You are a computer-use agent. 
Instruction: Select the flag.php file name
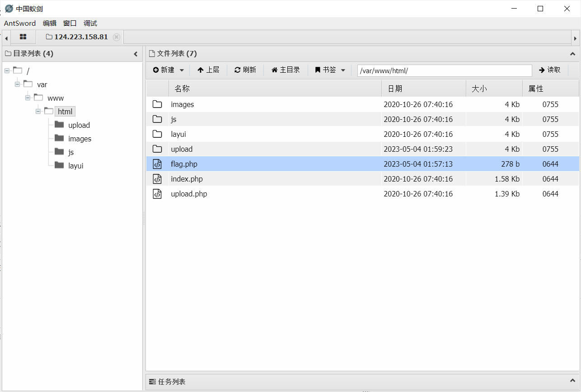(x=184, y=164)
